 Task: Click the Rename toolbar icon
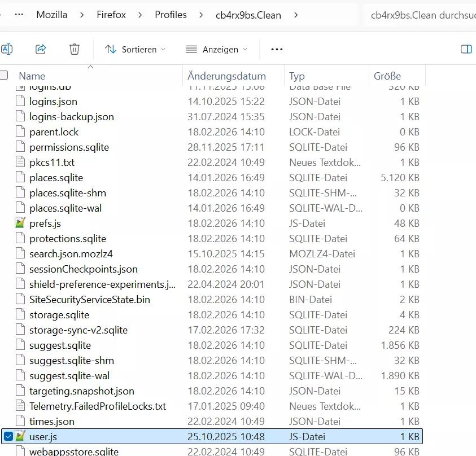7,49
